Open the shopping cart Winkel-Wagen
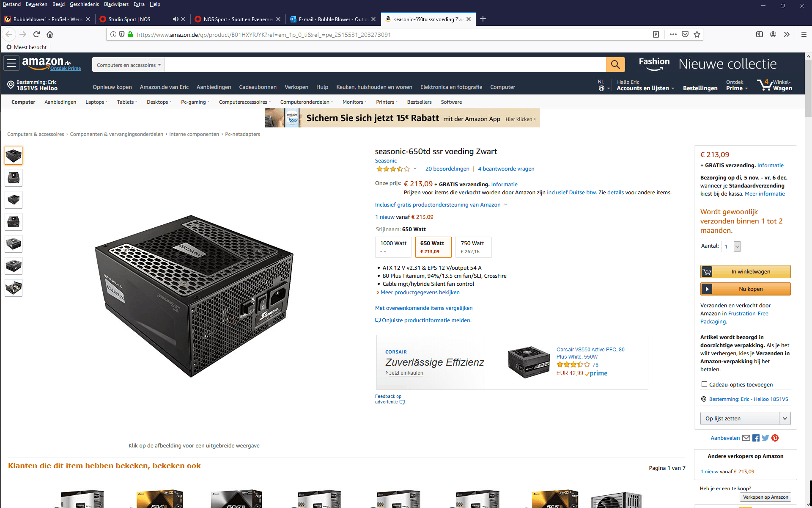The height and width of the screenshot is (508, 812). [774, 85]
